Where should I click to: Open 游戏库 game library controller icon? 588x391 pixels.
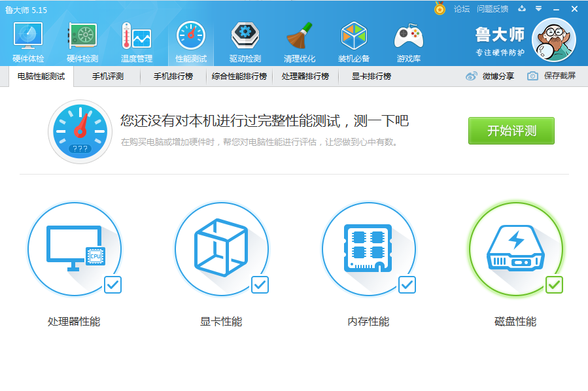coord(409,42)
